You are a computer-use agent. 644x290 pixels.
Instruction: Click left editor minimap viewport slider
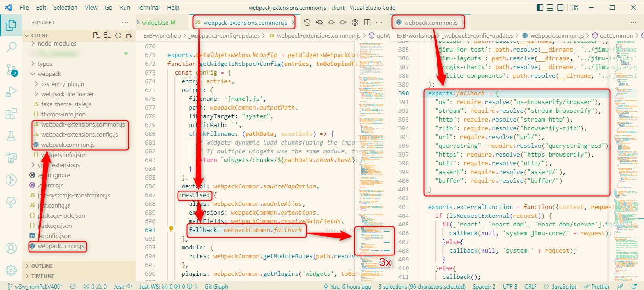coord(374,240)
